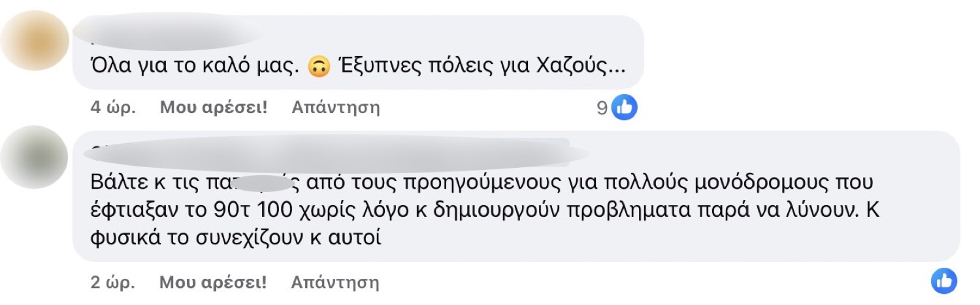
Task: Click the upside-down face emoji in first comment
Action: click(319, 67)
